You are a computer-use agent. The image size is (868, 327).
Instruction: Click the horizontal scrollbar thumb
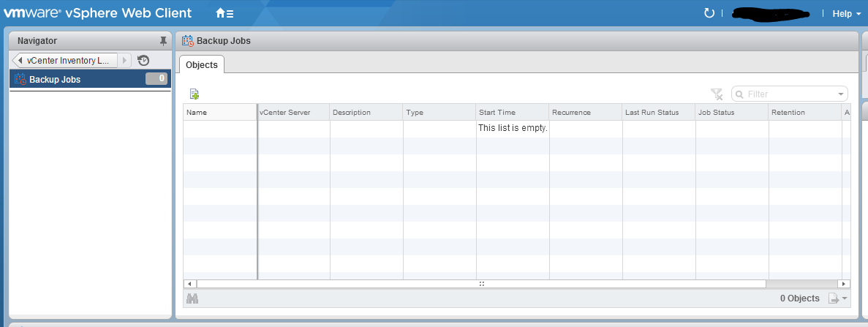(482, 284)
